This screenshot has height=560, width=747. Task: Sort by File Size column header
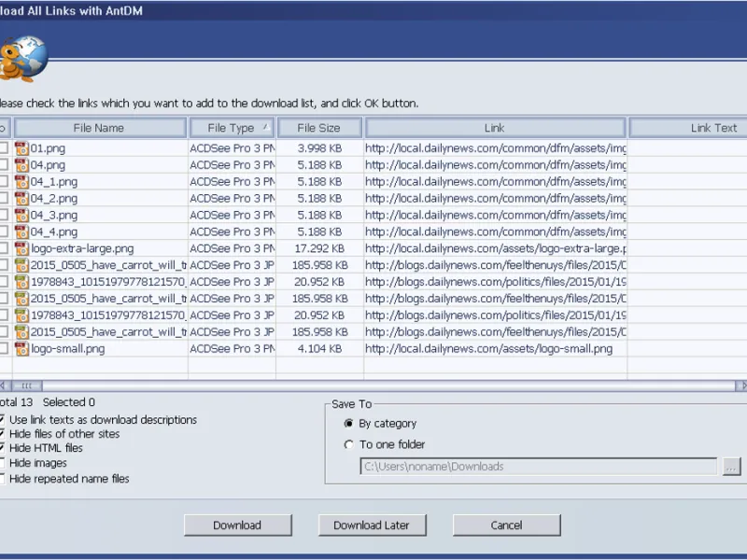(x=319, y=128)
